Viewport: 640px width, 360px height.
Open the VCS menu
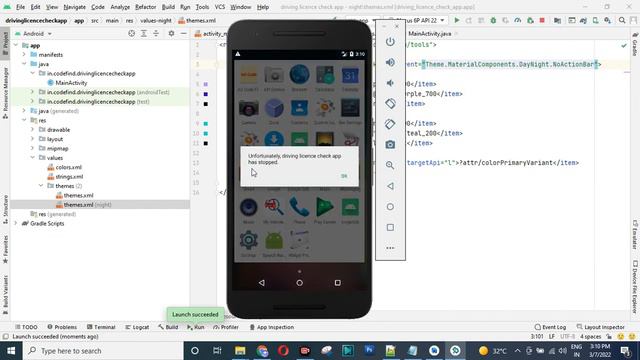click(220, 7)
